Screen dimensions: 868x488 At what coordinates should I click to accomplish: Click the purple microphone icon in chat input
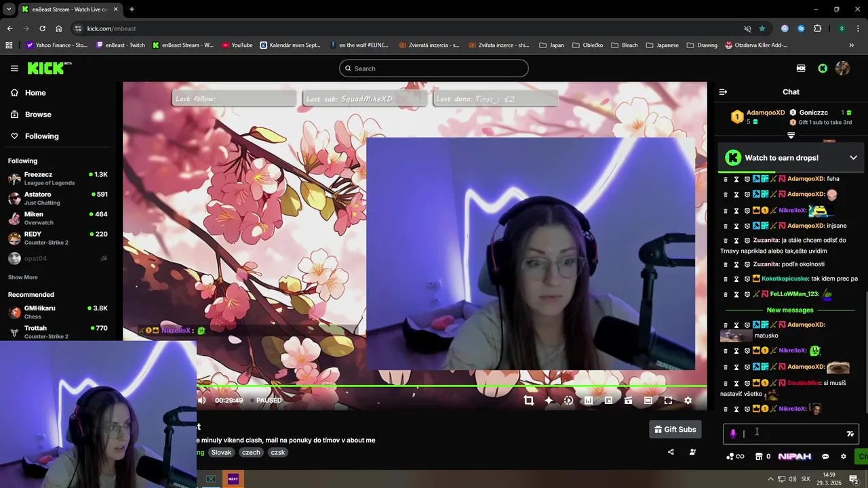pos(733,434)
